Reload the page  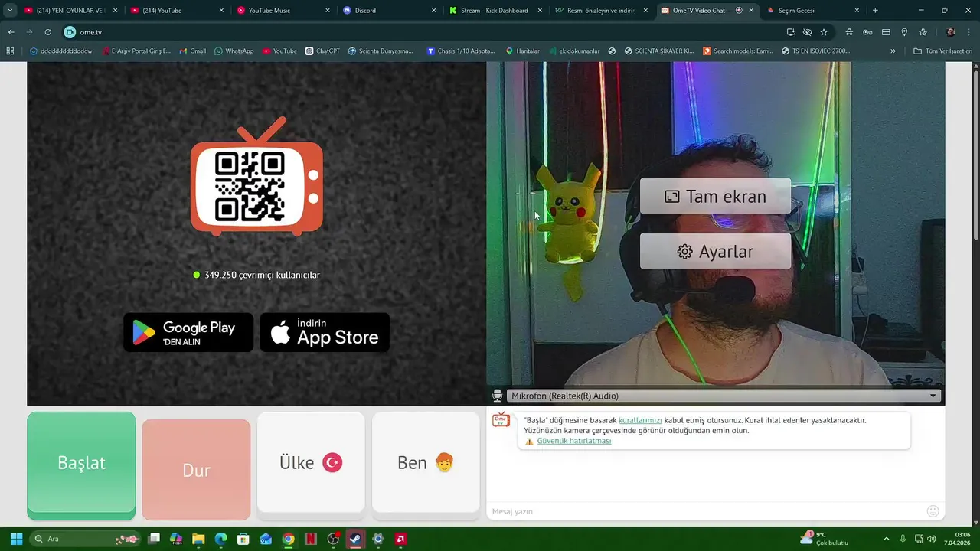(47, 32)
